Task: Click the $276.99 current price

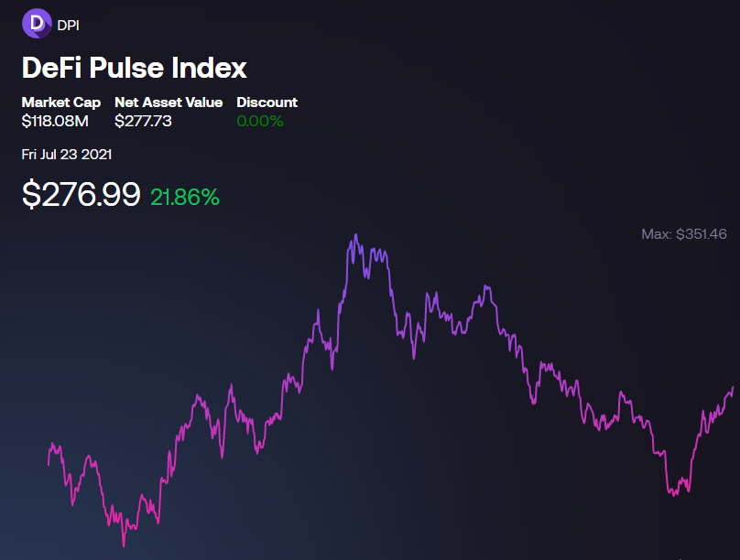Action: 82,194
